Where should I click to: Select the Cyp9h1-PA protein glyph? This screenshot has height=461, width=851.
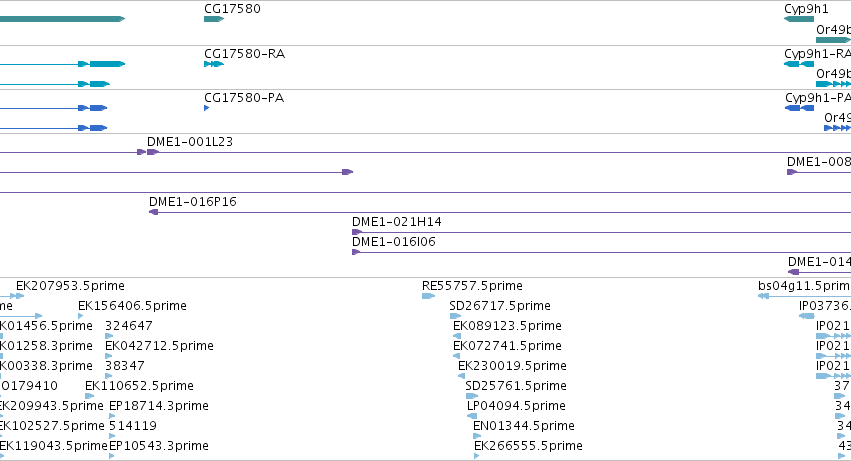[x=799, y=108]
